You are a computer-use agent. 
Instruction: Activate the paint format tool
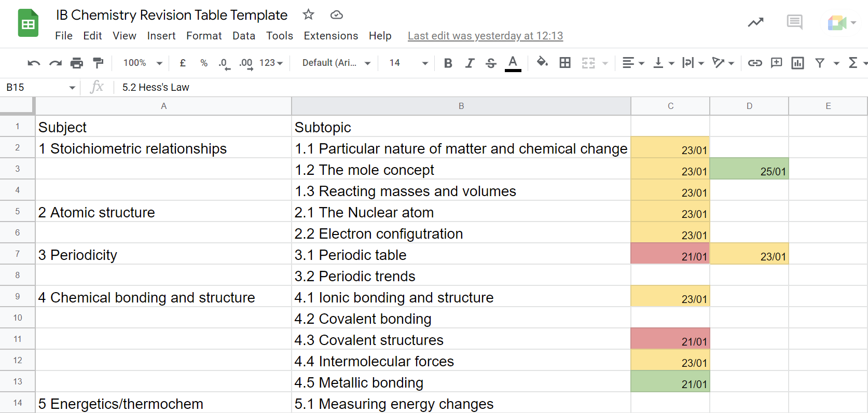point(98,63)
